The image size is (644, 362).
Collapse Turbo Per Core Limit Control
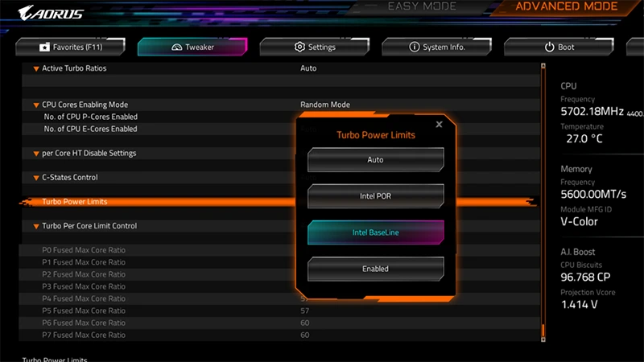point(36,226)
